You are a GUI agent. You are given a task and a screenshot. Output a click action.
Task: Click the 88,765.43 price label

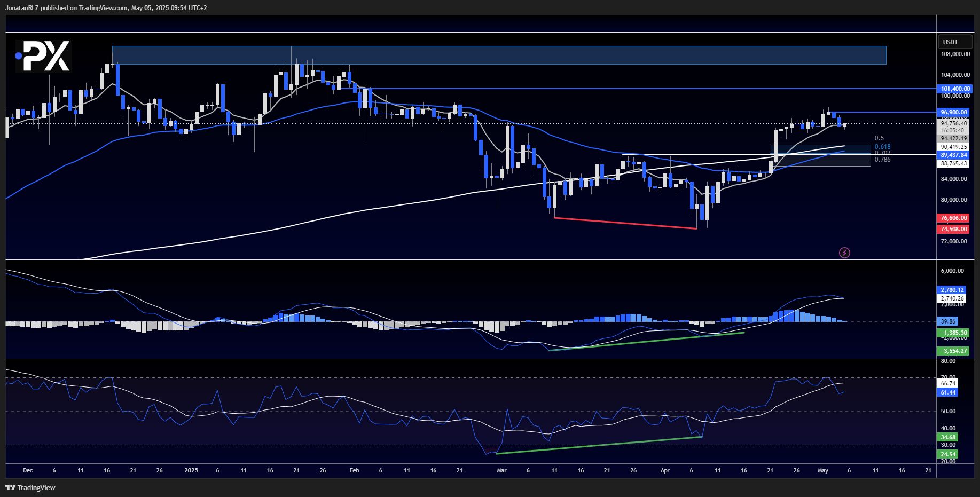[954, 163]
